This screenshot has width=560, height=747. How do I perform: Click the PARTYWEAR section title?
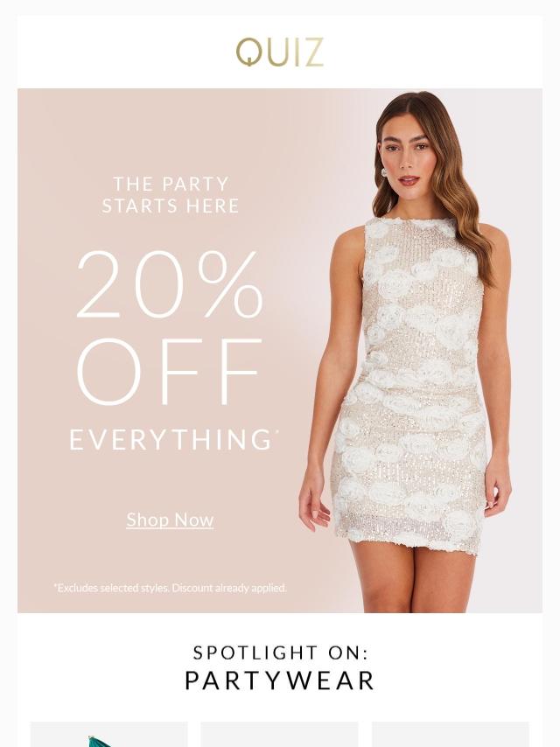[280, 681]
